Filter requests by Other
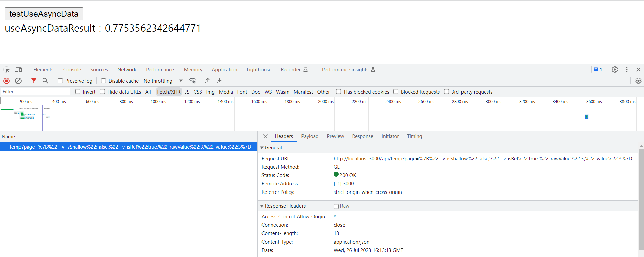644x257 pixels. [x=323, y=92]
